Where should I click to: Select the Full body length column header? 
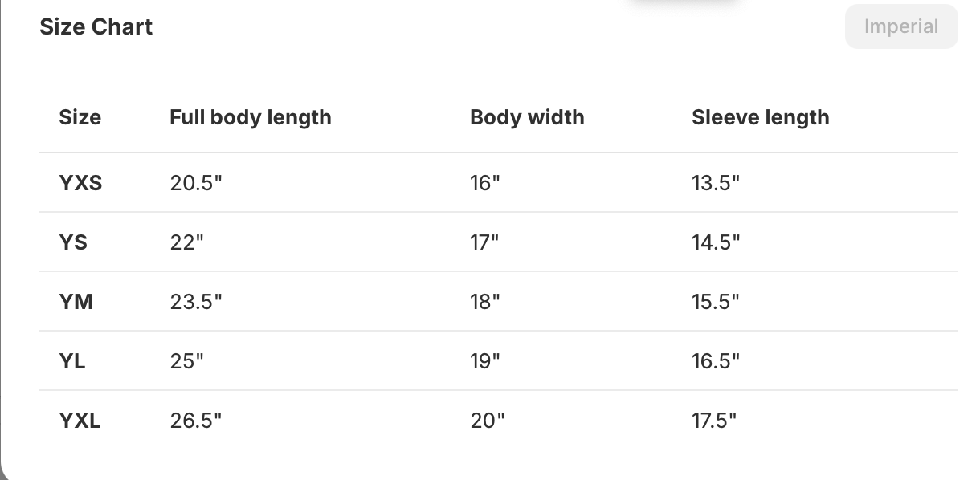pyautogui.click(x=250, y=117)
